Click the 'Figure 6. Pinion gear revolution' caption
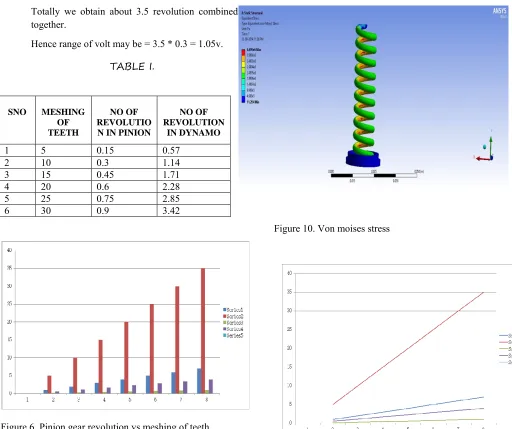This screenshot has height=429, width=512. click(x=105, y=426)
